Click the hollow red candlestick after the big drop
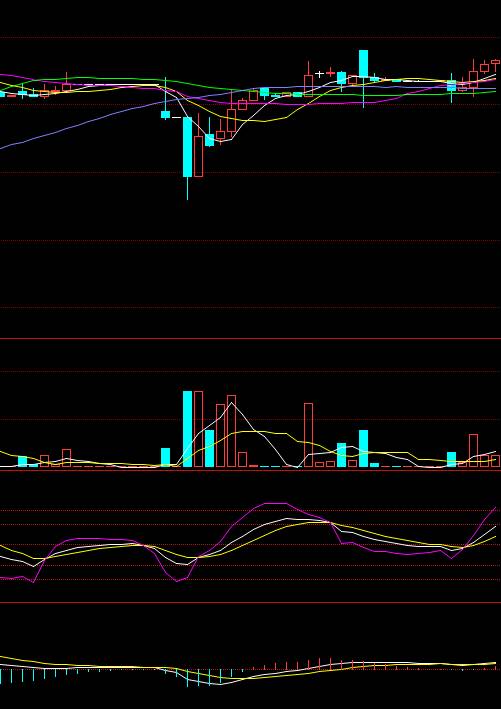This screenshot has height=709, width=501. (198, 156)
